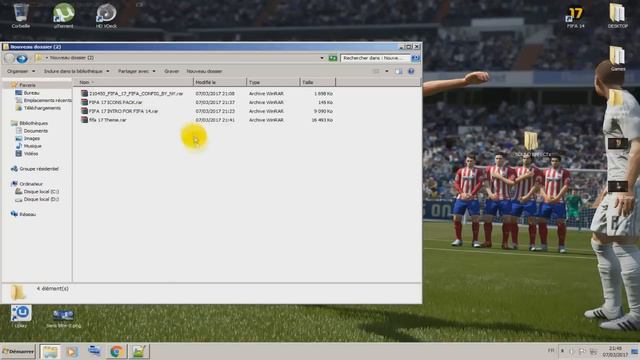Click the uTorrent desktop shortcut
This screenshot has height=360, width=640.
click(64, 15)
